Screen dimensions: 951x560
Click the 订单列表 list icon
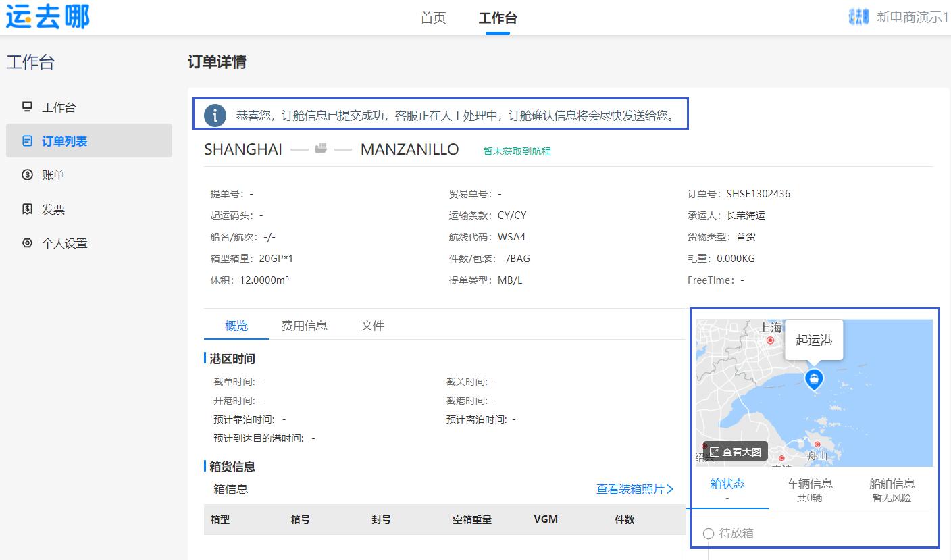coord(27,141)
